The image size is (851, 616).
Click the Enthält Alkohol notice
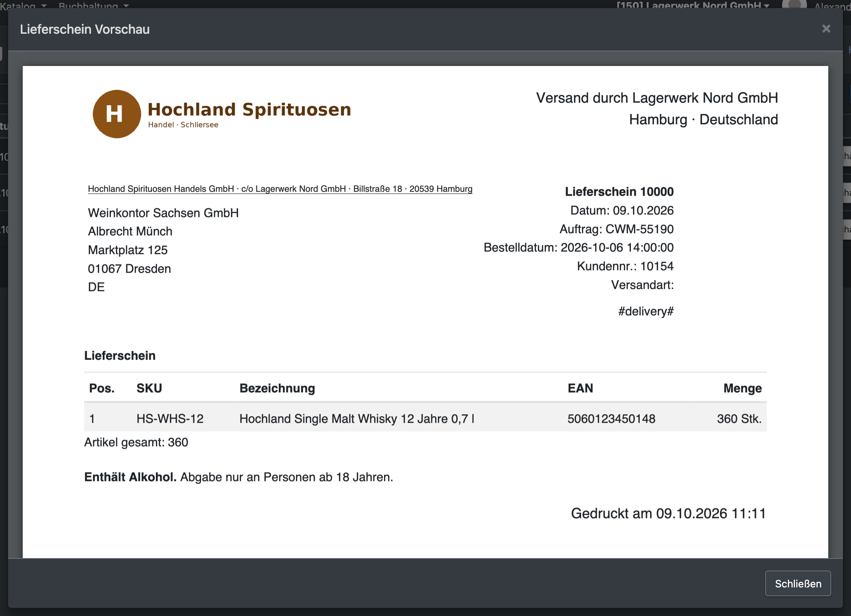[239, 477]
